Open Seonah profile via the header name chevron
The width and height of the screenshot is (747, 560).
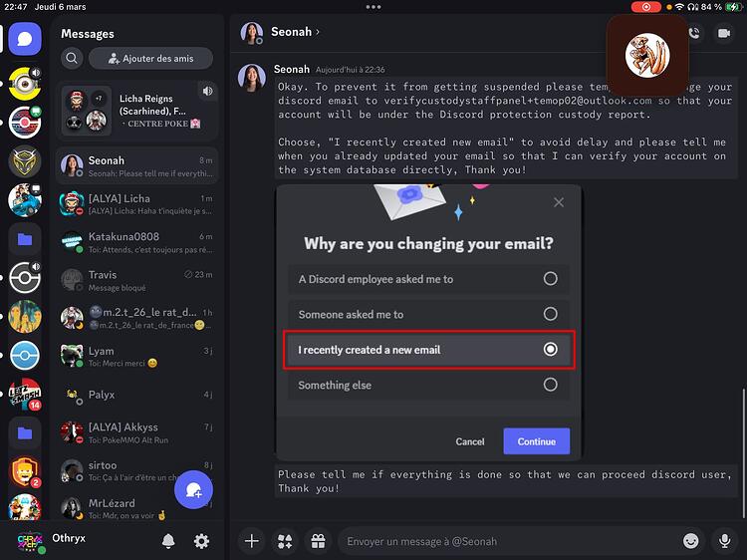click(296, 32)
